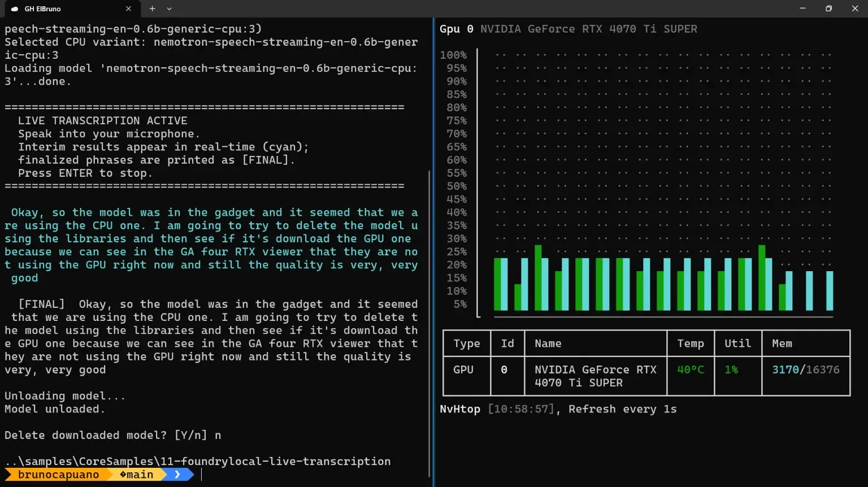Open a new terminal tab with the plus button
868x487 pixels.
152,8
